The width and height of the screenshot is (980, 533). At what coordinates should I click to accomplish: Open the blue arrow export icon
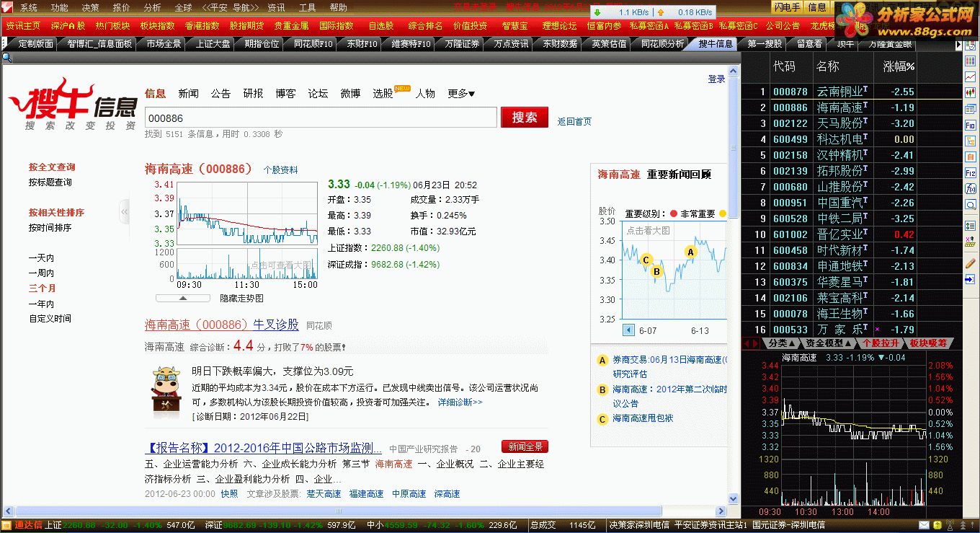coord(970,279)
